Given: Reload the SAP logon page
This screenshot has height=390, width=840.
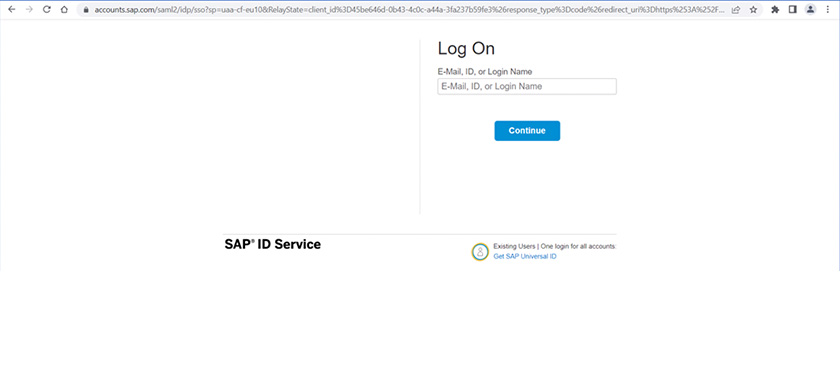Looking at the screenshot, I should click(47, 9).
